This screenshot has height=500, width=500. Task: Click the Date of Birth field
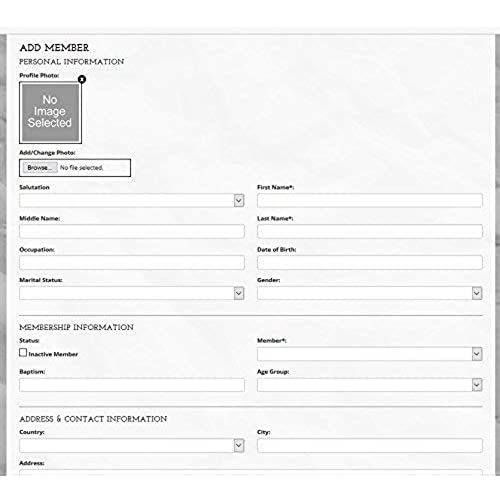(x=370, y=262)
